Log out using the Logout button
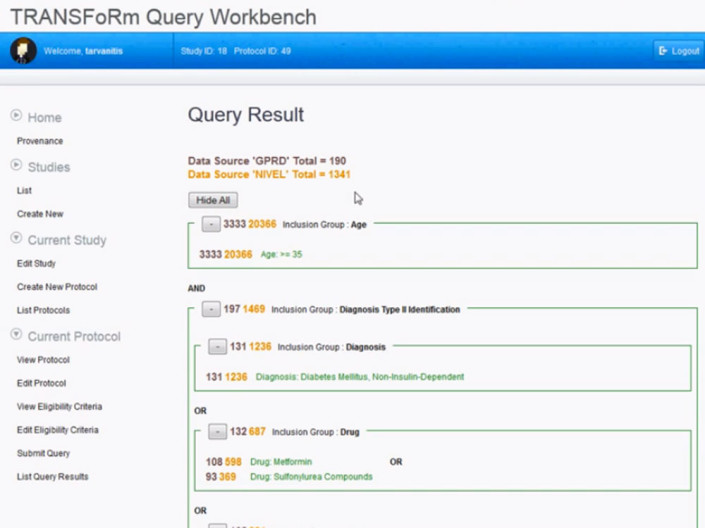 point(679,51)
